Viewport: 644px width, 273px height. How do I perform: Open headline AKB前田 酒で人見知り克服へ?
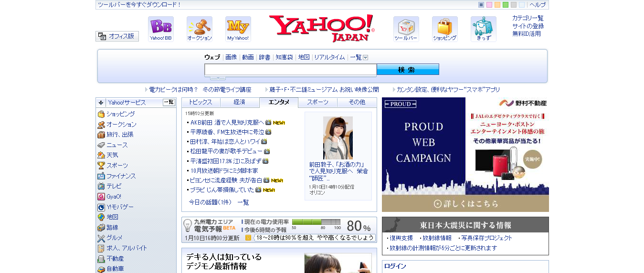pyautogui.click(x=227, y=123)
